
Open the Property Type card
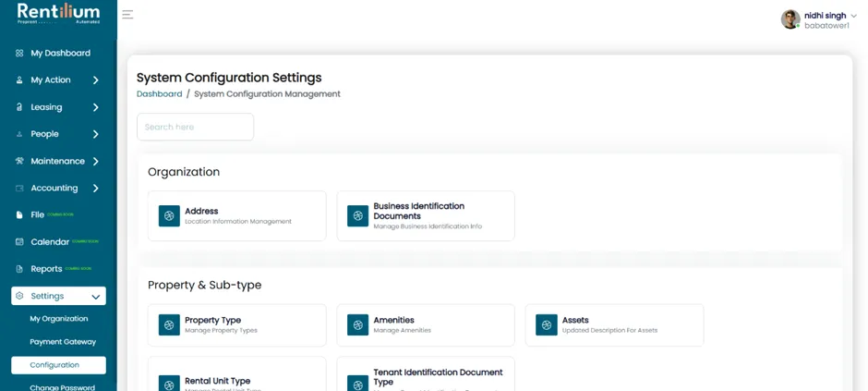(x=237, y=325)
